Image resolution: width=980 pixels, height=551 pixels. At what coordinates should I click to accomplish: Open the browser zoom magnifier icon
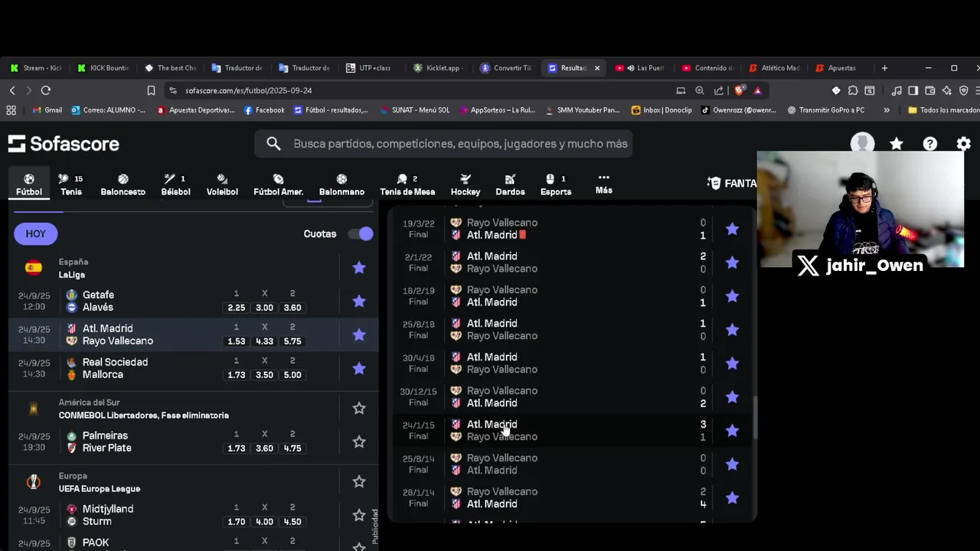point(700,90)
